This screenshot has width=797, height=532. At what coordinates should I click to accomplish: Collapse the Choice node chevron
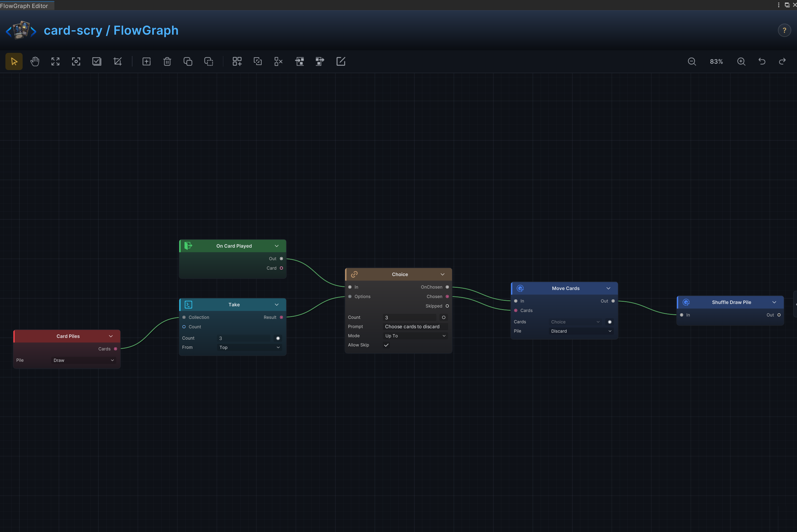(443, 274)
